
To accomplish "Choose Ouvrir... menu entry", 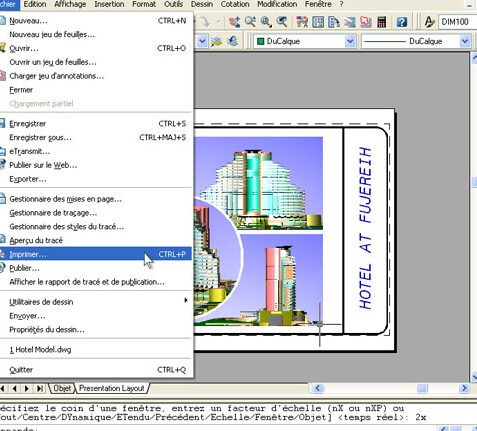I will [96, 48].
